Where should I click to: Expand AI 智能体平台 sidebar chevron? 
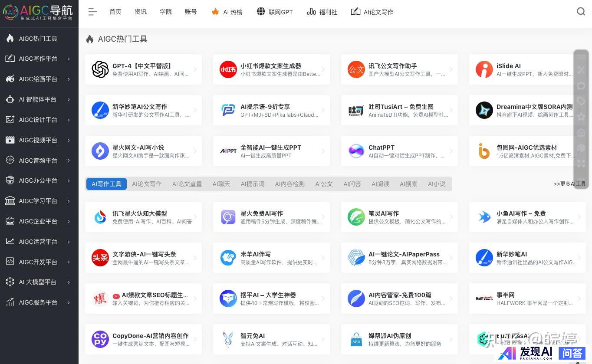pos(69,99)
